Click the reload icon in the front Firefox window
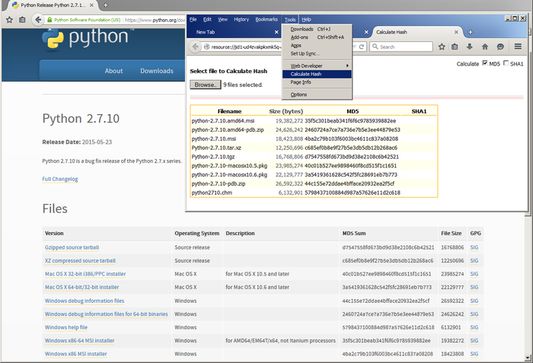This screenshot has height=363, width=533. coord(361,47)
